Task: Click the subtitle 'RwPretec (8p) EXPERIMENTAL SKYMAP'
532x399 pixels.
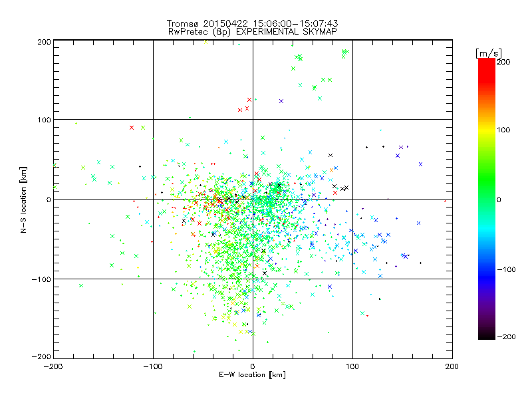Action: 253,32
